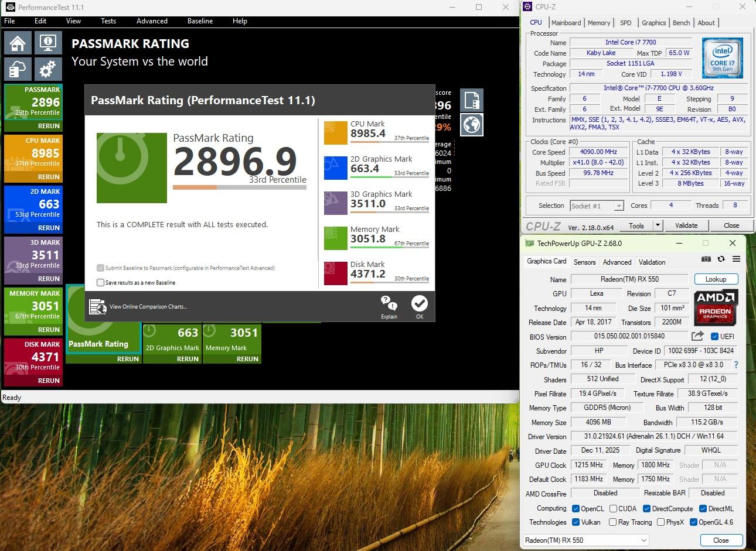Click CPU-Z Core Speed value field
Image resolution: width=756 pixels, height=551 pixels.
(x=598, y=152)
